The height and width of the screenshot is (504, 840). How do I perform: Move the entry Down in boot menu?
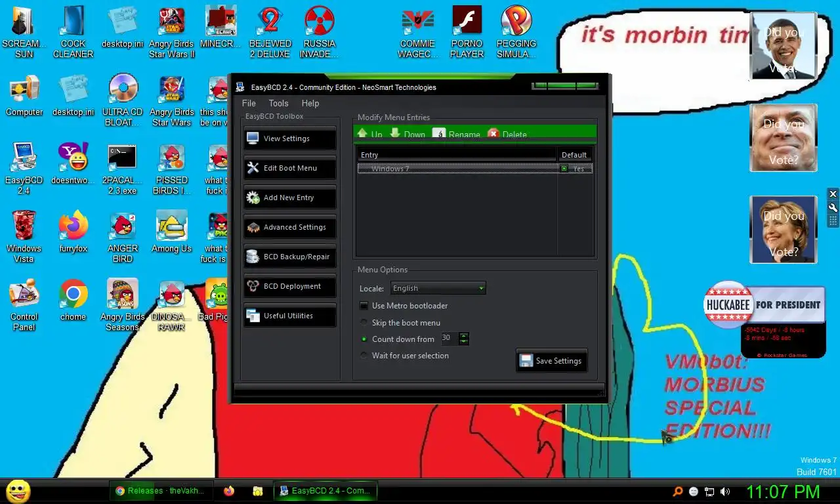click(408, 134)
